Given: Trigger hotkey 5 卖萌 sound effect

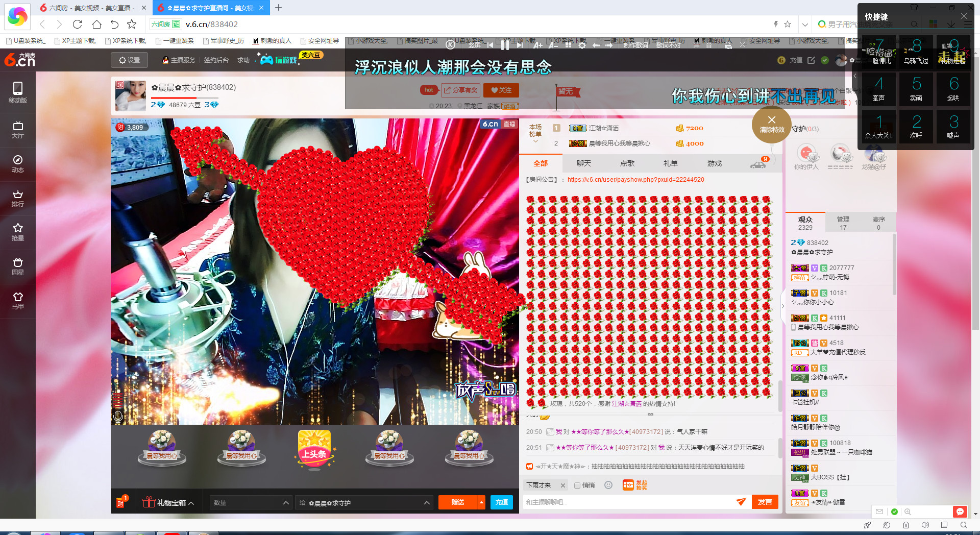Looking at the screenshot, I should (916, 89).
